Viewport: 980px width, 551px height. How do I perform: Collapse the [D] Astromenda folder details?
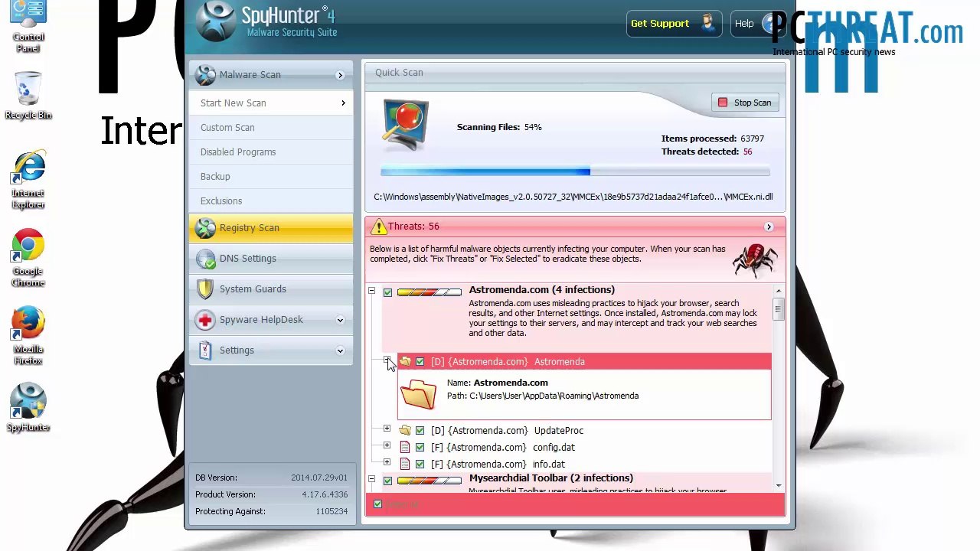[387, 359]
